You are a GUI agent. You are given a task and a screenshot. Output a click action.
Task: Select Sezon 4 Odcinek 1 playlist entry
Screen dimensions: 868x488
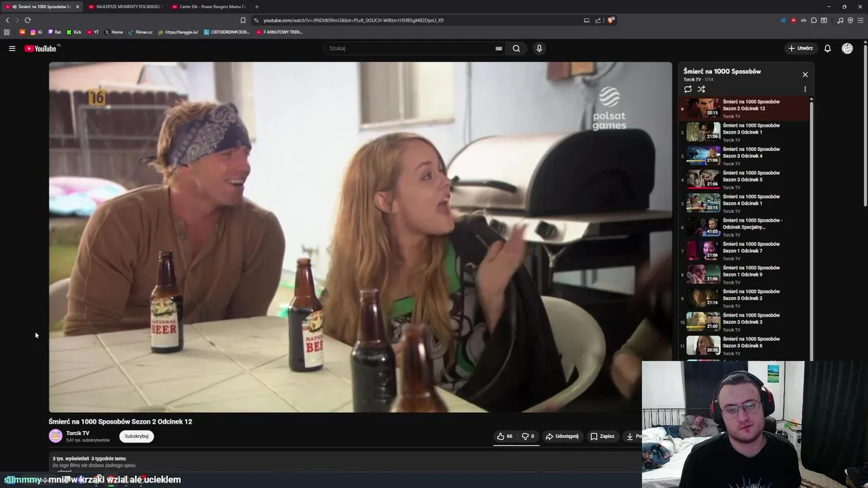pyautogui.click(x=744, y=203)
